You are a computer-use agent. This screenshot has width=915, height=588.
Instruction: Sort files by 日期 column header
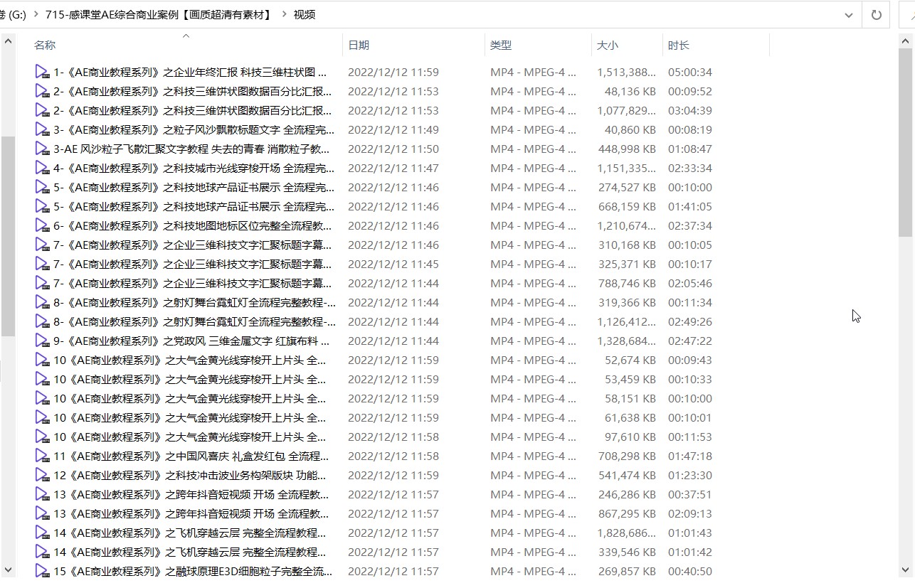click(x=359, y=45)
